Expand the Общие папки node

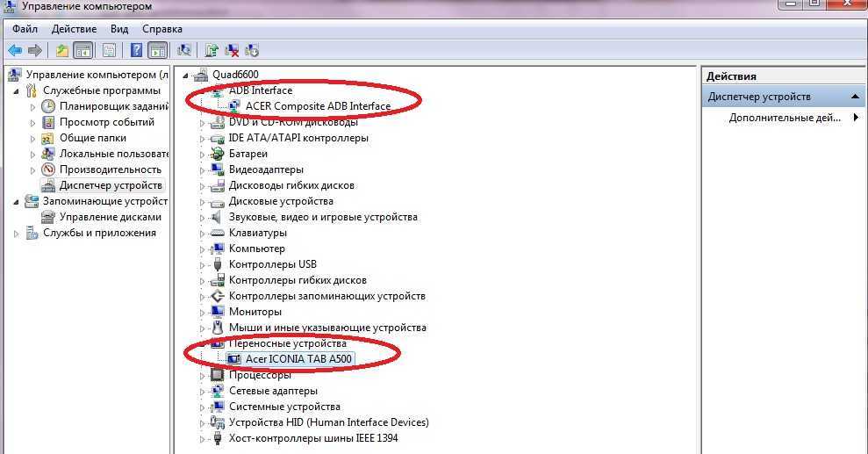pyautogui.click(x=32, y=139)
